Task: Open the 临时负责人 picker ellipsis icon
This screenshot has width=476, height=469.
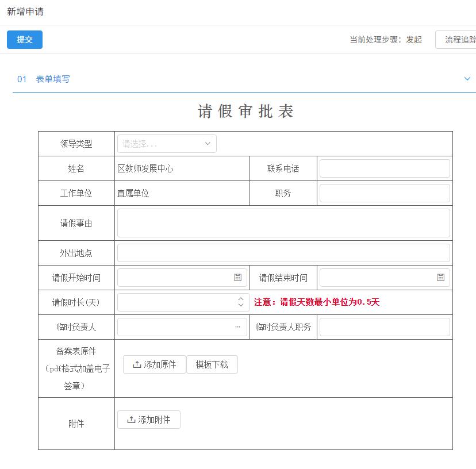Action: click(x=237, y=327)
